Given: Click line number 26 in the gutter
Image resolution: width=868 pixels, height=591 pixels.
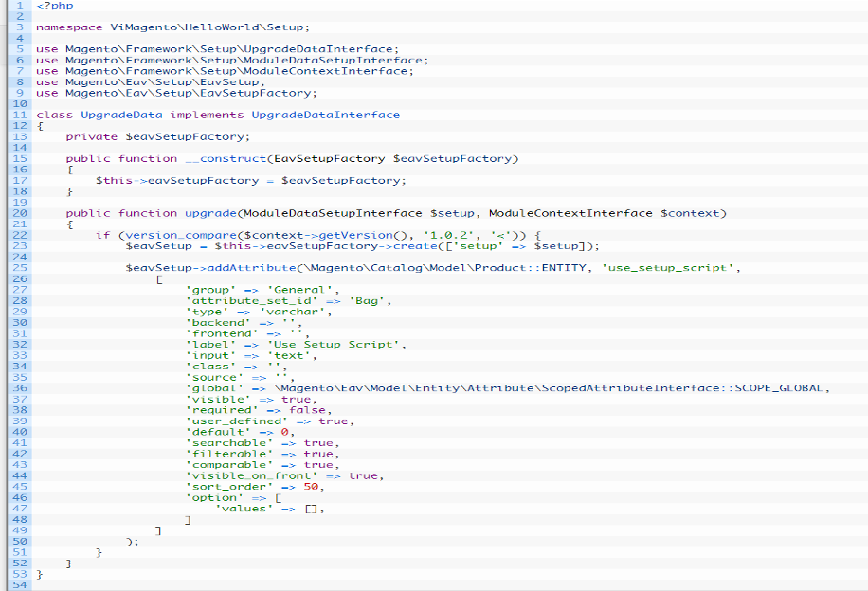Looking at the screenshot, I should tap(20, 278).
